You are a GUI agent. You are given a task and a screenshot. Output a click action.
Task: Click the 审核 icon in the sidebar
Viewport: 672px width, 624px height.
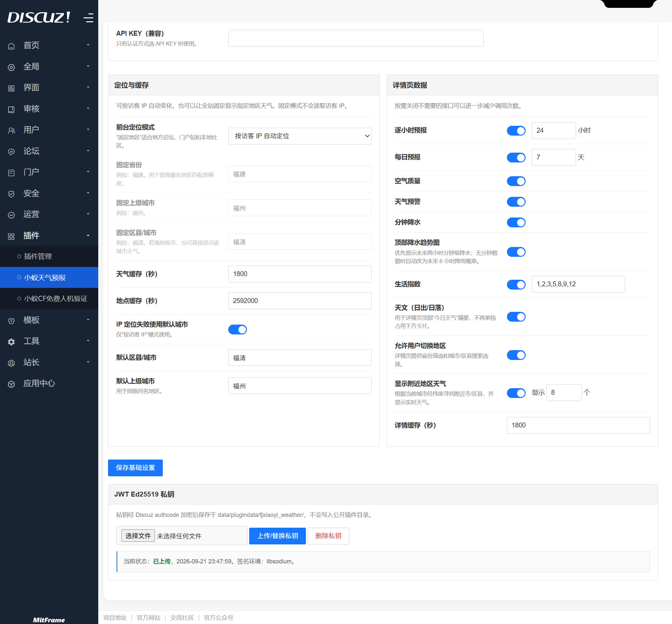11,109
